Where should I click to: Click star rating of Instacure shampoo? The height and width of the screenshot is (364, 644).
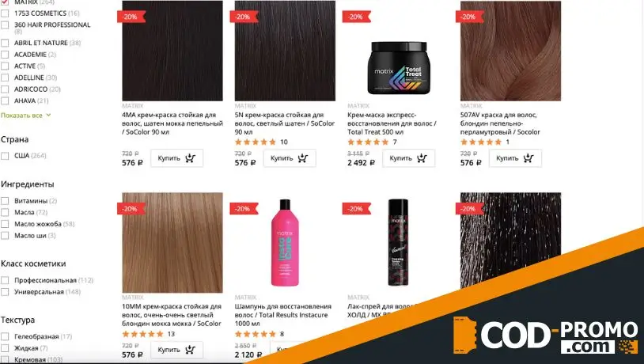[255, 334]
